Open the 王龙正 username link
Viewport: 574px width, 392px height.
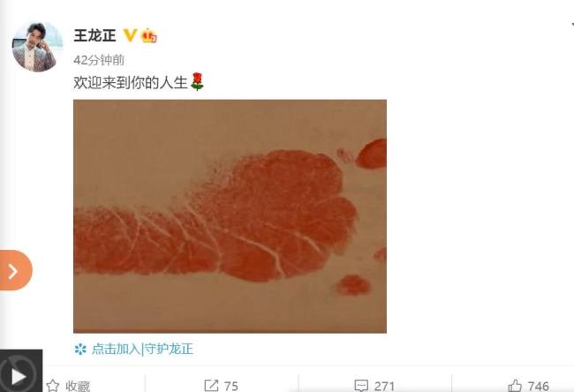[94, 35]
